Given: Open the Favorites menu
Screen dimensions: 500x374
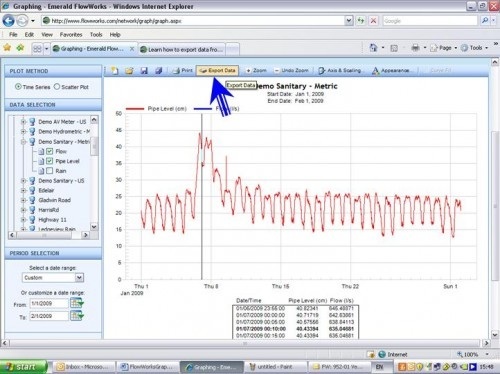Looking at the screenshot, I should coord(71,34).
